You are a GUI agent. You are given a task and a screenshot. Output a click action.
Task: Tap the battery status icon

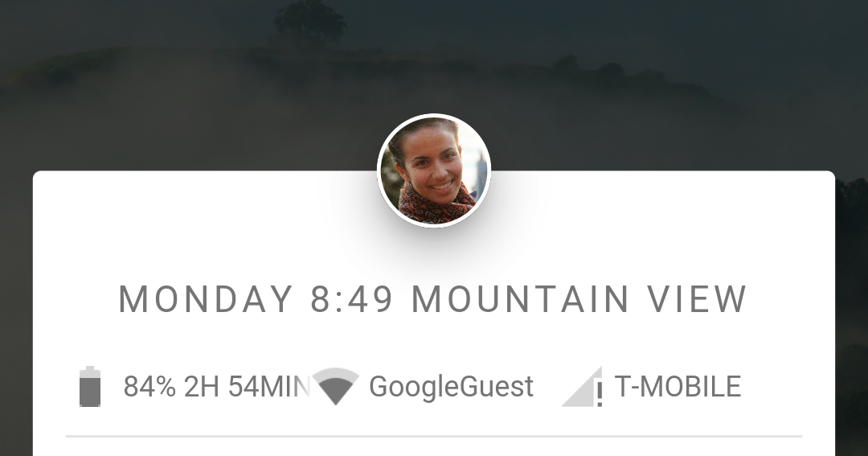pyautogui.click(x=90, y=387)
